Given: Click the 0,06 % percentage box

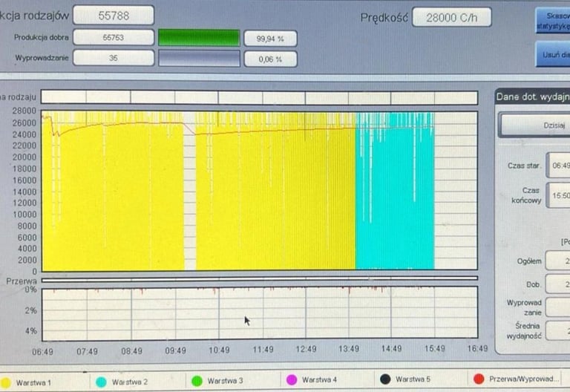Looking at the screenshot, I should (270, 59).
